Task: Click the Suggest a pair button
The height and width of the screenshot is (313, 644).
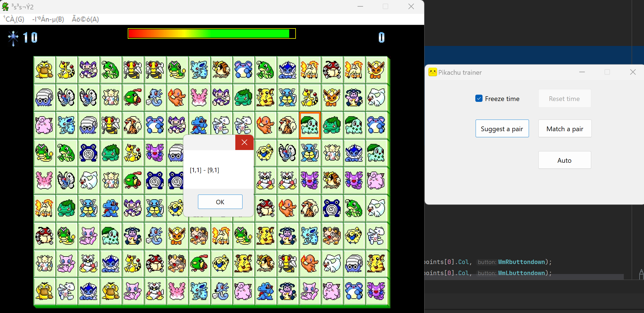Action: point(502,128)
